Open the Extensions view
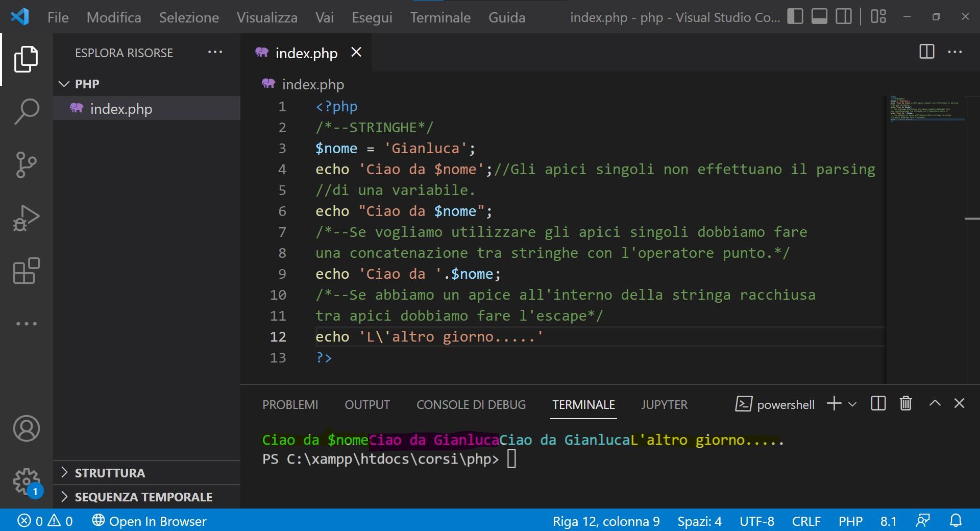 pyautogui.click(x=26, y=271)
